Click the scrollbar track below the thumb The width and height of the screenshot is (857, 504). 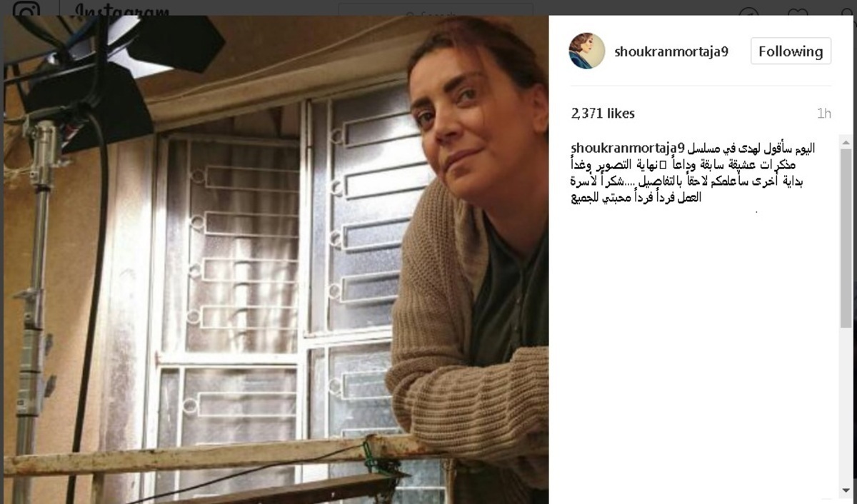tap(846, 405)
